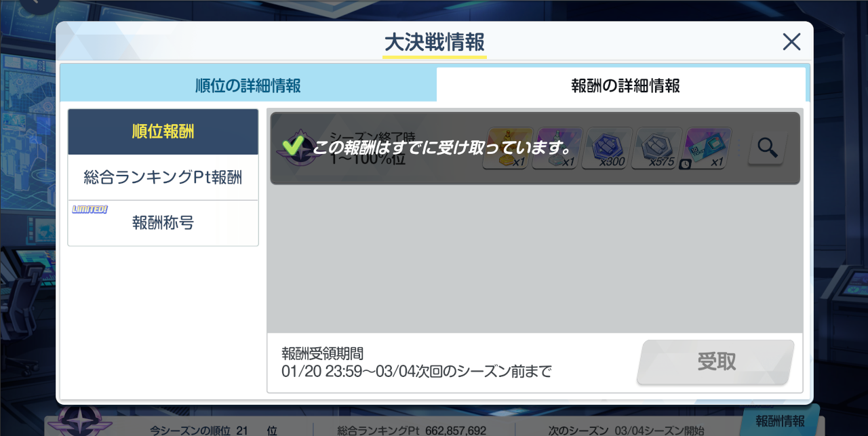Click the 報酬受領期間 date text

coord(416,371)
